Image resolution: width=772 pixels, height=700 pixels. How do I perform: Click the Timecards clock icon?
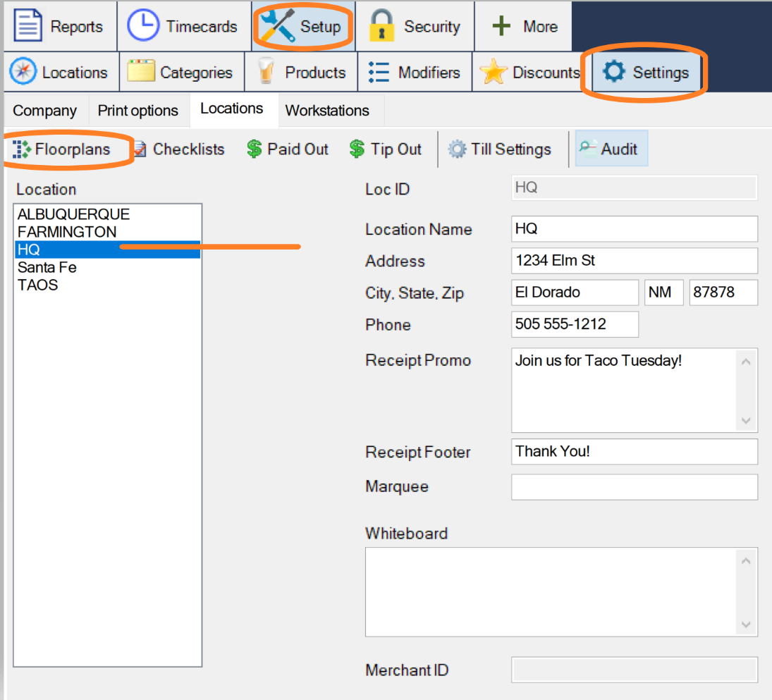tap(143, 25)
